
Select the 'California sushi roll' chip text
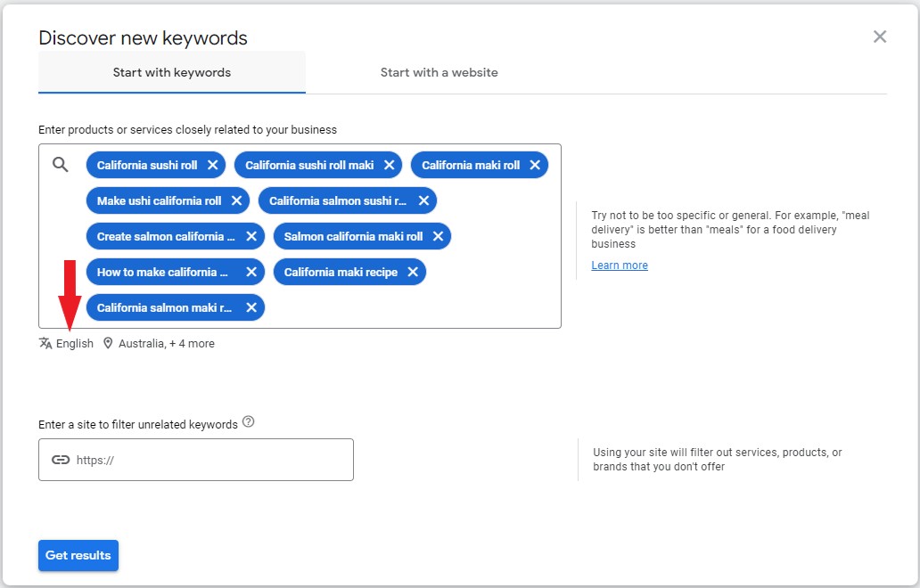pyautogui.click(x=147, y=166)
